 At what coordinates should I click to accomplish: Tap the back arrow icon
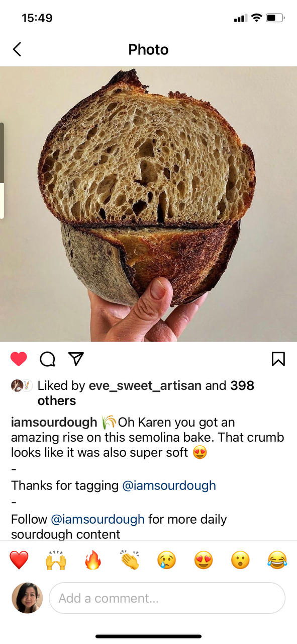(x=17, y=49)
